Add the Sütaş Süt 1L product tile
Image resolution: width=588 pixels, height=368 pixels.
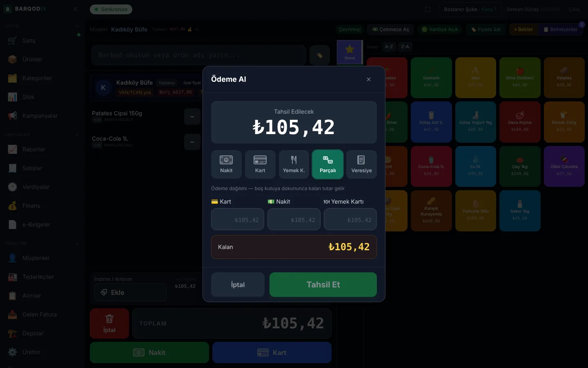click(431, 122)
